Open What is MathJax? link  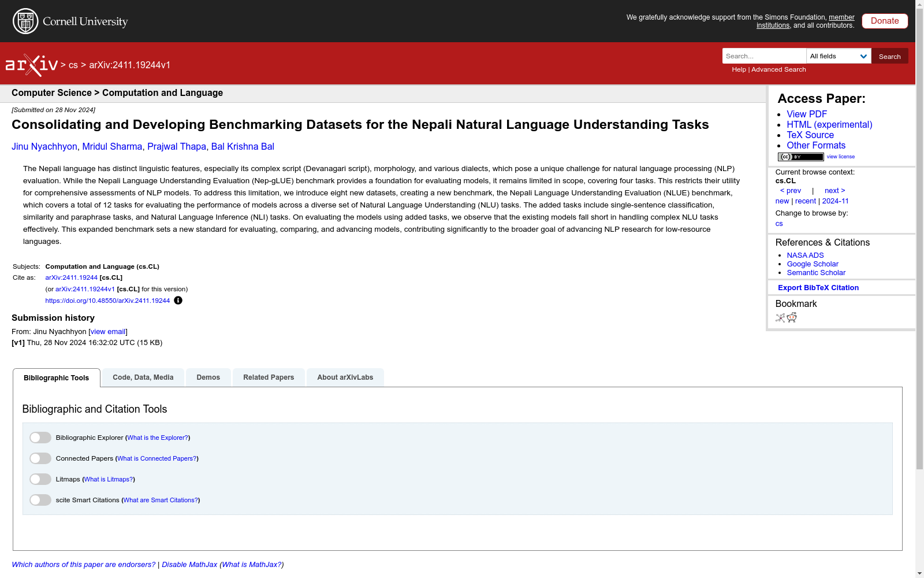252,565
